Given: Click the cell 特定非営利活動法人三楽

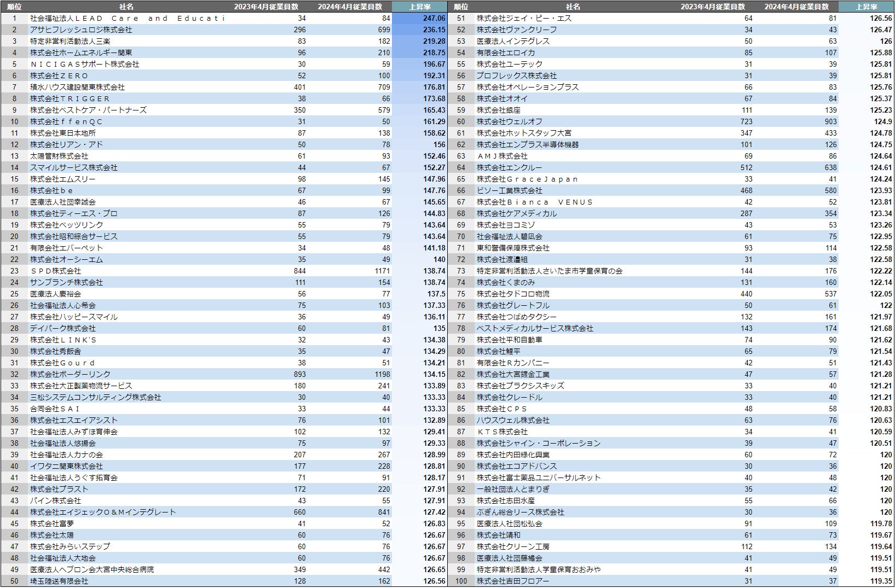Looking at the screenshot, I should click(x=70, y=41).
